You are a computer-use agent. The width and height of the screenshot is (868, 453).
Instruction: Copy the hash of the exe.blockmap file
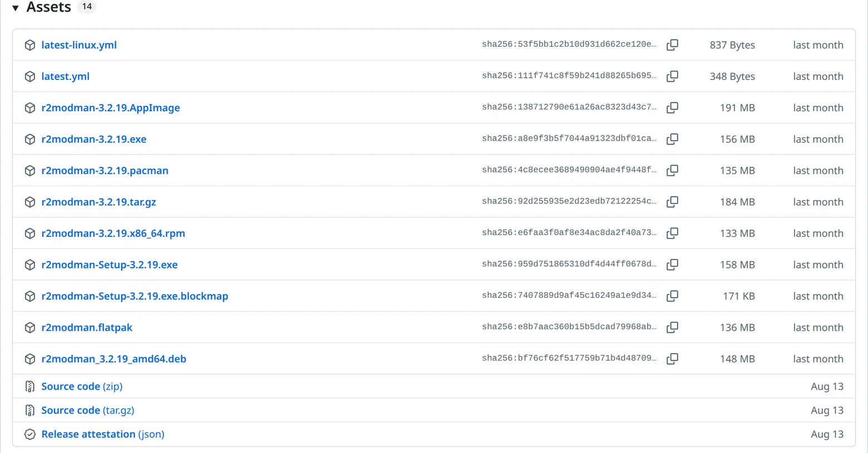[x=672, y=296]
